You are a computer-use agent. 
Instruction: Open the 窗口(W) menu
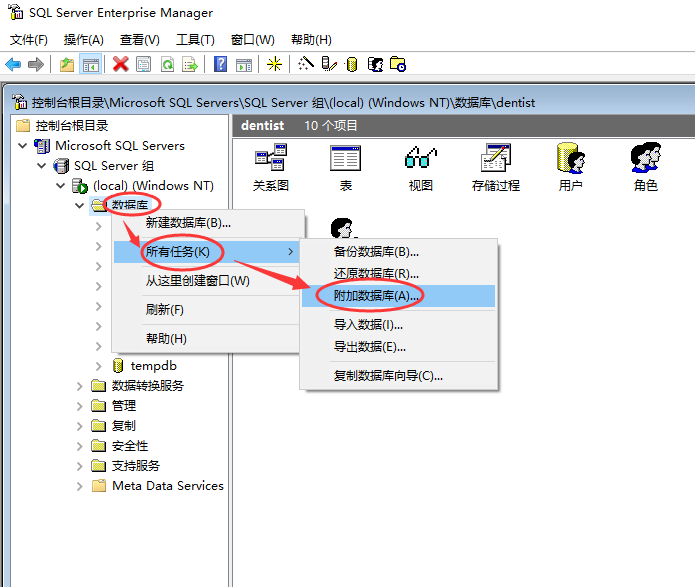point(253,40)
